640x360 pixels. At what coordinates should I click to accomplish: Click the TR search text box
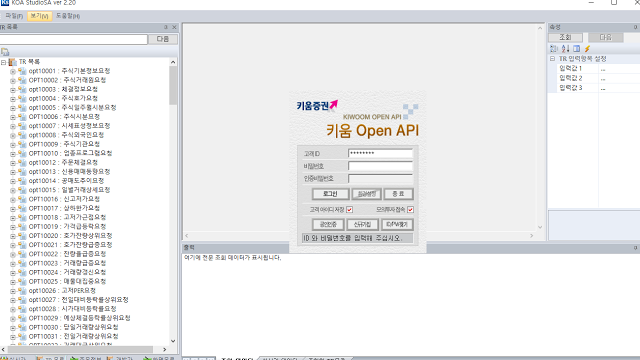point(73,39)
